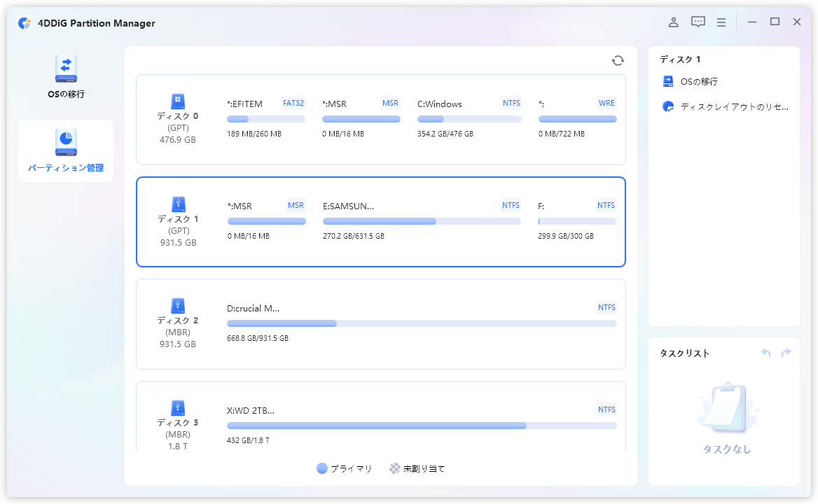
Task: Switch to the OSの移行 tab label
Action: [66, 94]
